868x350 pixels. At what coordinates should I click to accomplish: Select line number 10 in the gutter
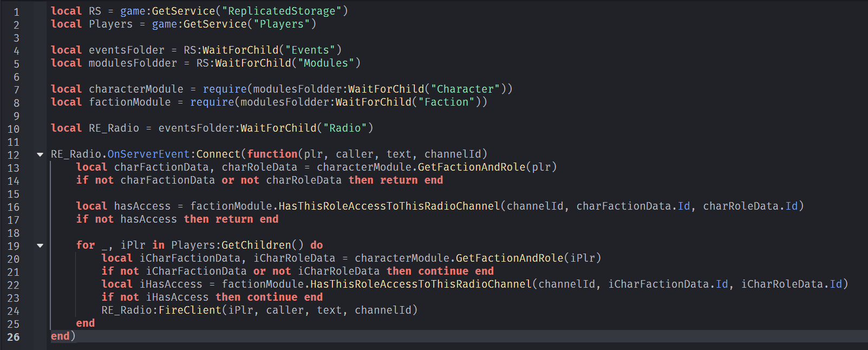[14, 129]
